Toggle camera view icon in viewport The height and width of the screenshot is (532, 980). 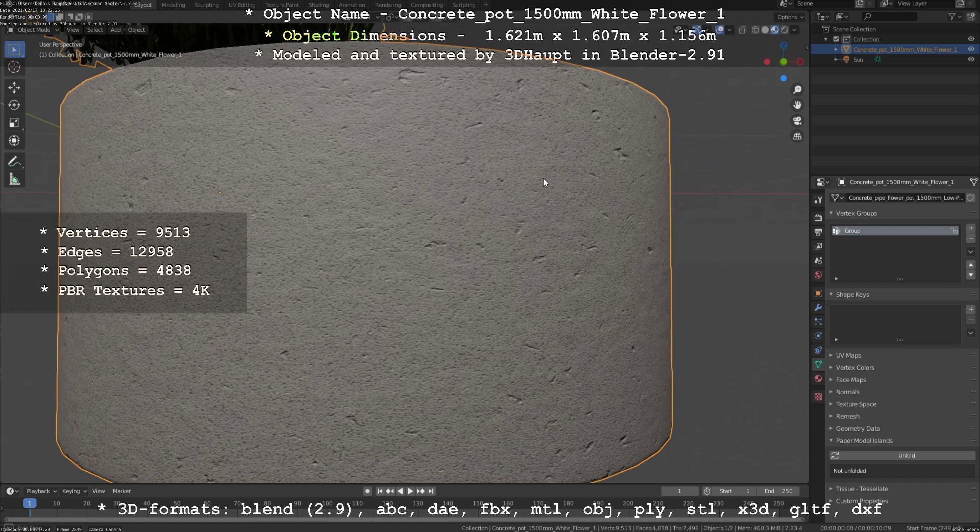pyautogui.click(x=797, y=121)
